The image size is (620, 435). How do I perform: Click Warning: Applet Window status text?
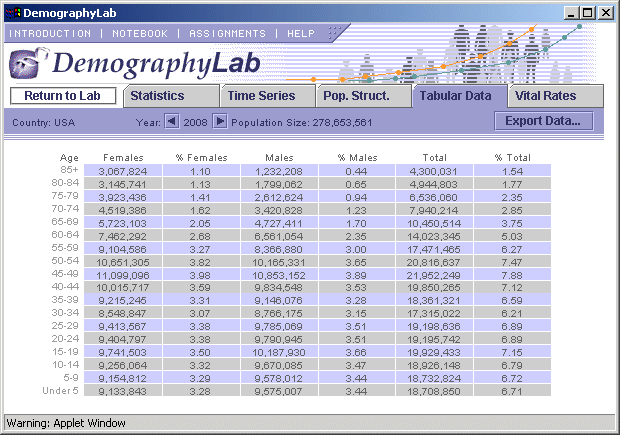pos(66,423)
